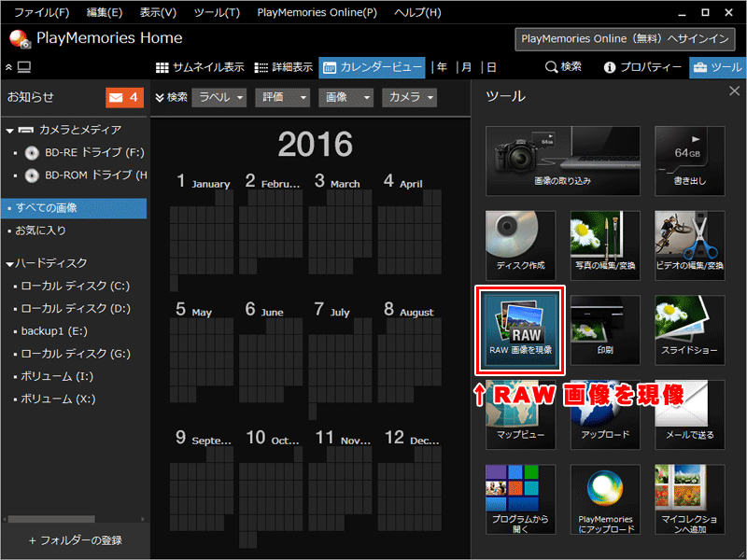Collapse the top panel double-chevron
This screenshot has height=560, width=747.
tap(8, 67)
